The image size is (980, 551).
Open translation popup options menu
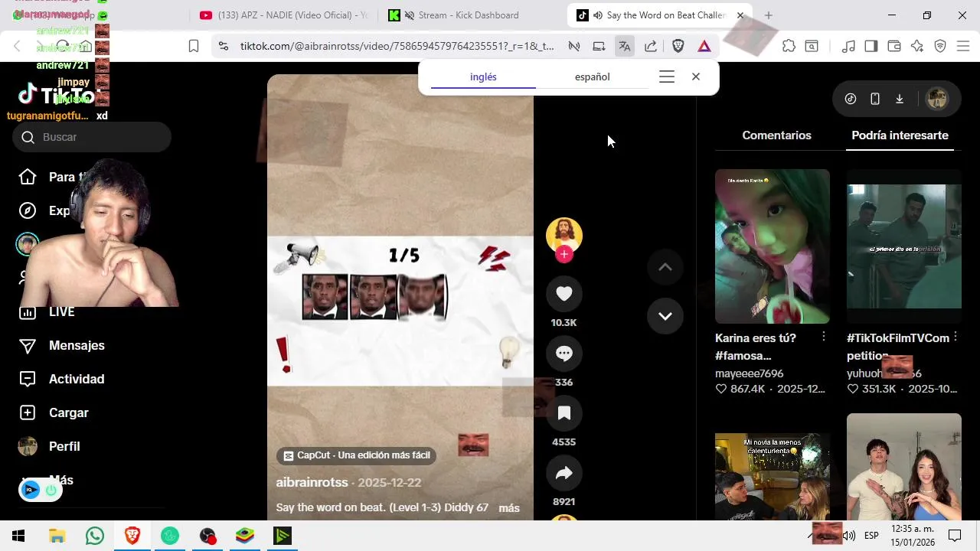click(667, 77)
